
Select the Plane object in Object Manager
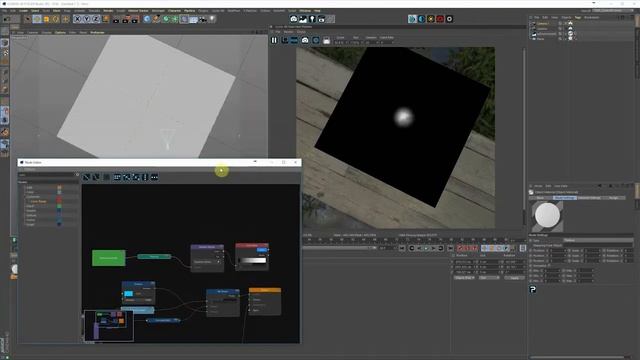(541, 39)
